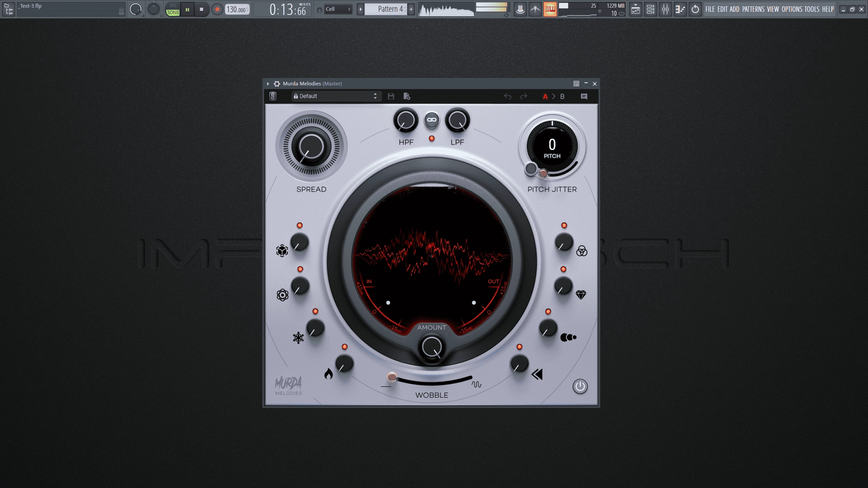Toggle the highlighted typing keyboard icon
The height and width of the screenshot is (488, 868).
click(x=550, y=9)
